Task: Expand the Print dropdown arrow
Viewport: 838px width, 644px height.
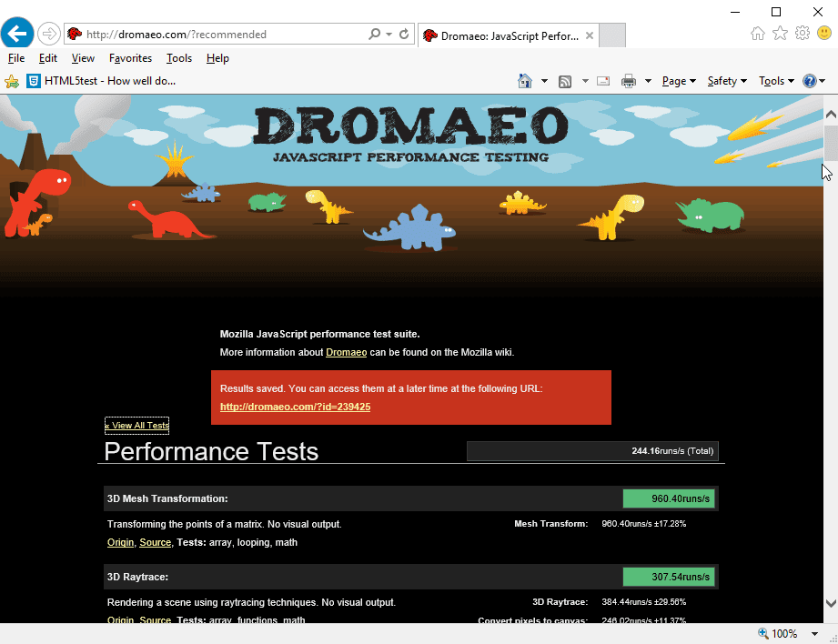Action: click(648, 81)
